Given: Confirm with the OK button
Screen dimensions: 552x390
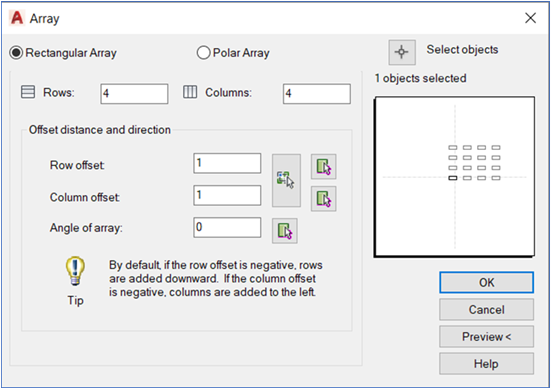Looking at the screenshot, I should (486, 282).
